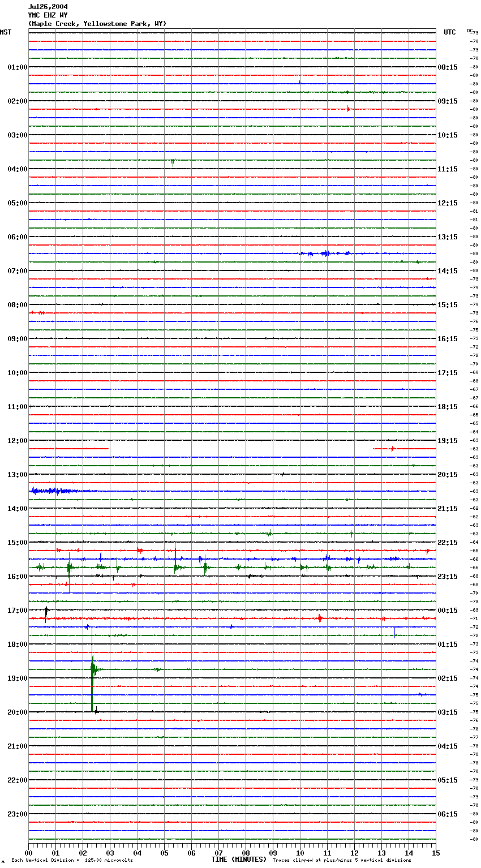The width and height of the screenshot is (481, 868).
Task: Click the 17:15 UTC time label
Action: point(448,373)
